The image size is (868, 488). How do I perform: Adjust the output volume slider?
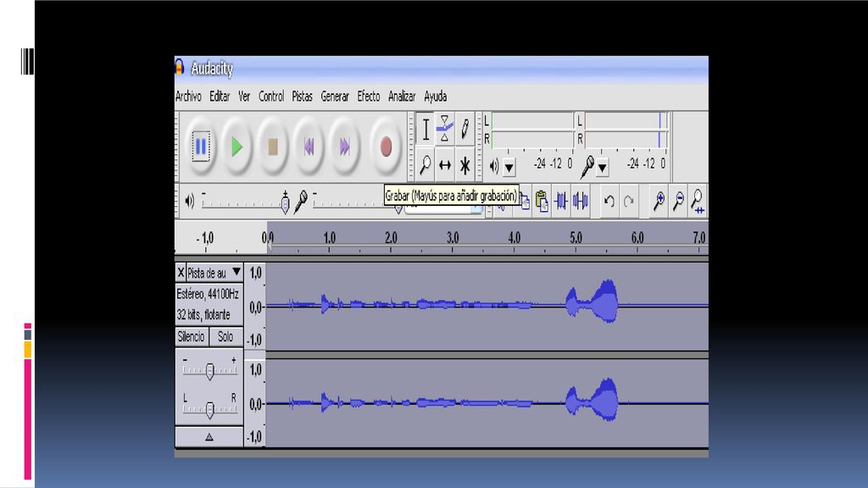point(245,203)
